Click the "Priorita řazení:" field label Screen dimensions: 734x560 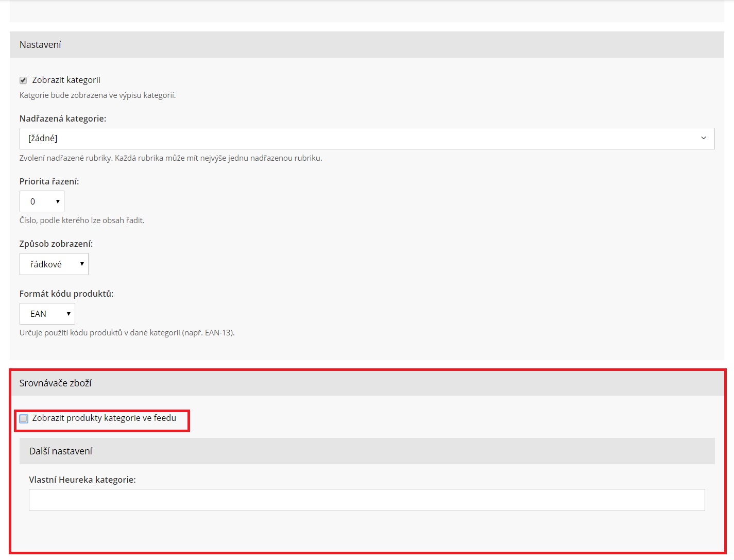point(49,181)
